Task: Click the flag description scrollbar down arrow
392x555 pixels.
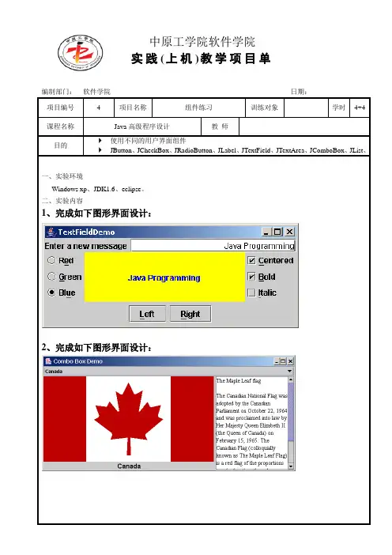Action: [x=291, y=466]
